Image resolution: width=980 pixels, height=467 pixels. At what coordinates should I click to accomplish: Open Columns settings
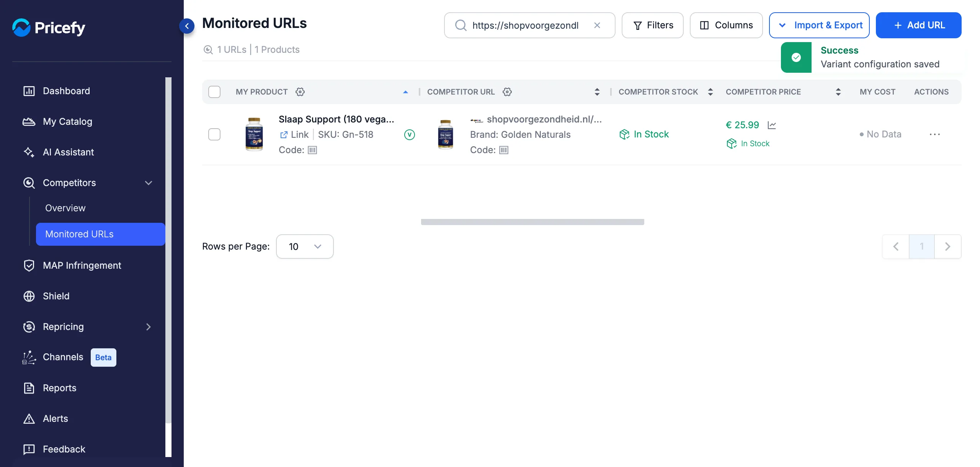pyautogui.click(x=726, y=25)
